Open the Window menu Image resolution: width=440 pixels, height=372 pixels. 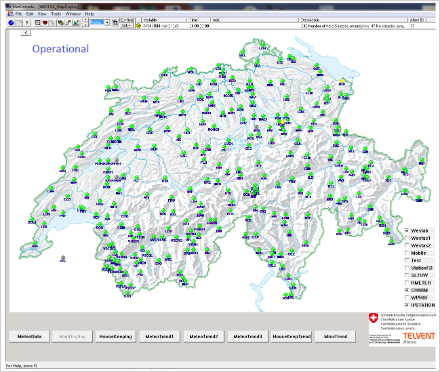73,14
